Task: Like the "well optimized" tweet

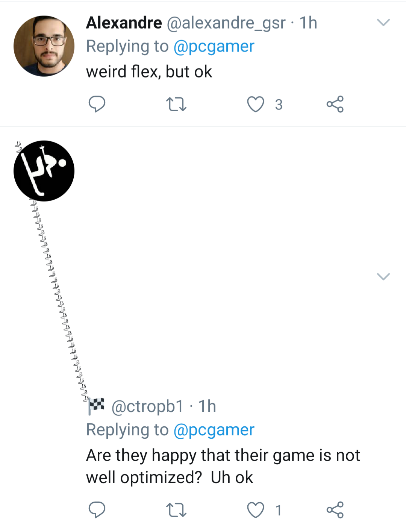Action: (256, 510)
